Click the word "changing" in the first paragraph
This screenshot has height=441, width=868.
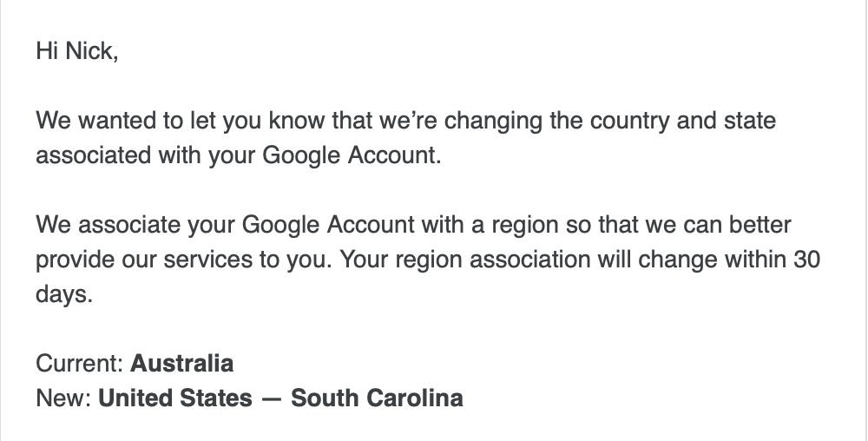point(493,121)
